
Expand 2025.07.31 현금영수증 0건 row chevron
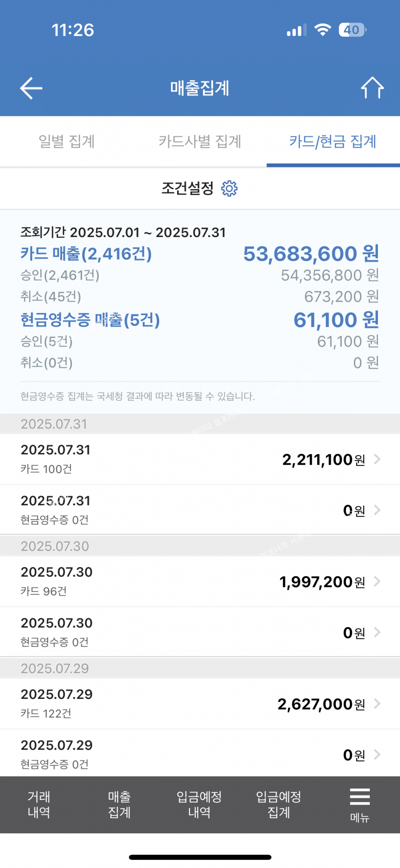377,510
